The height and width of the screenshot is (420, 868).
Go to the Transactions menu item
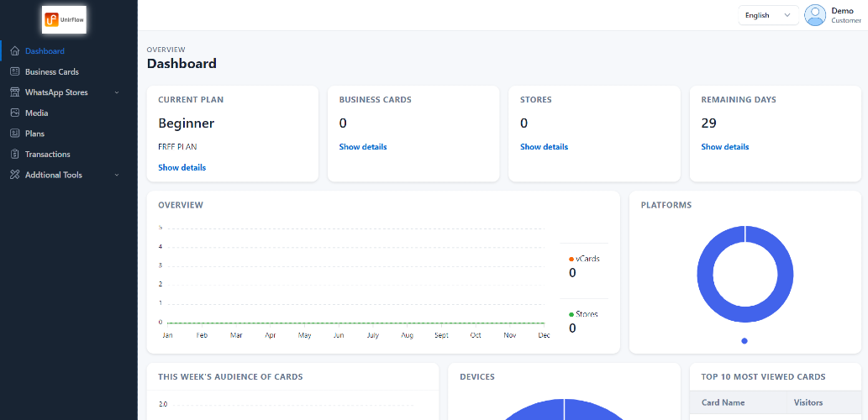click(x=48, y=155)
